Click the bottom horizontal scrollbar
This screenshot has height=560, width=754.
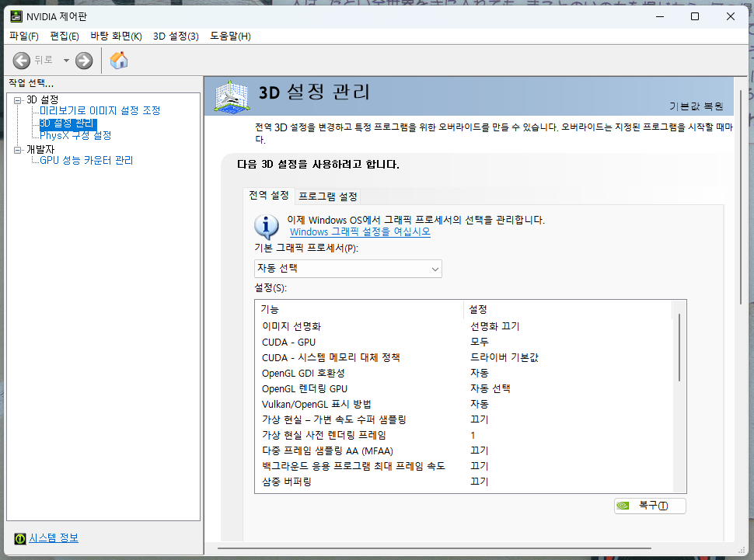point(435,548)
